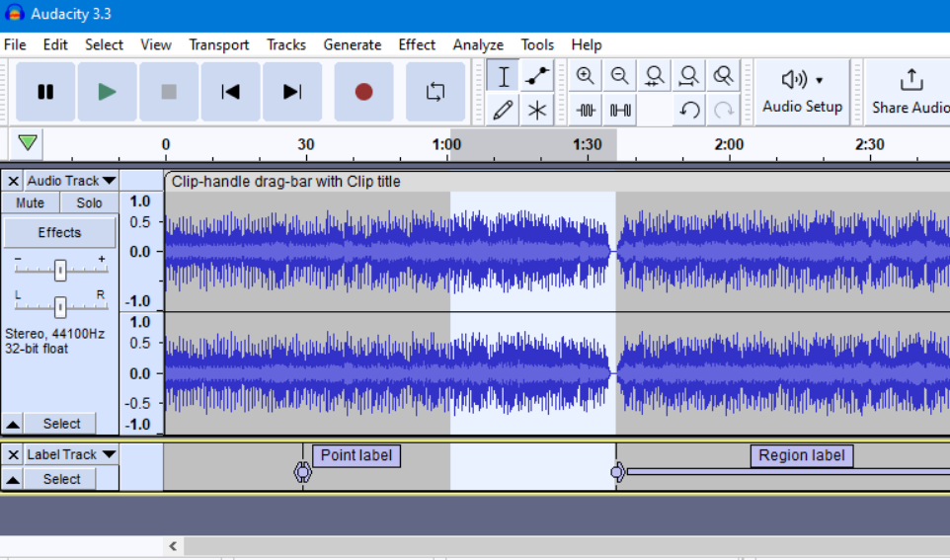Click the gain slider thumb

point(60,270)
